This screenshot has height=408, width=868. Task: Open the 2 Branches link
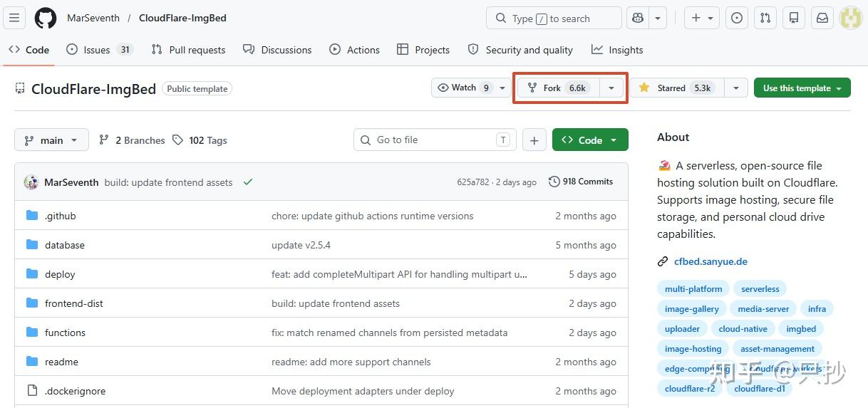tap(132, 140)
